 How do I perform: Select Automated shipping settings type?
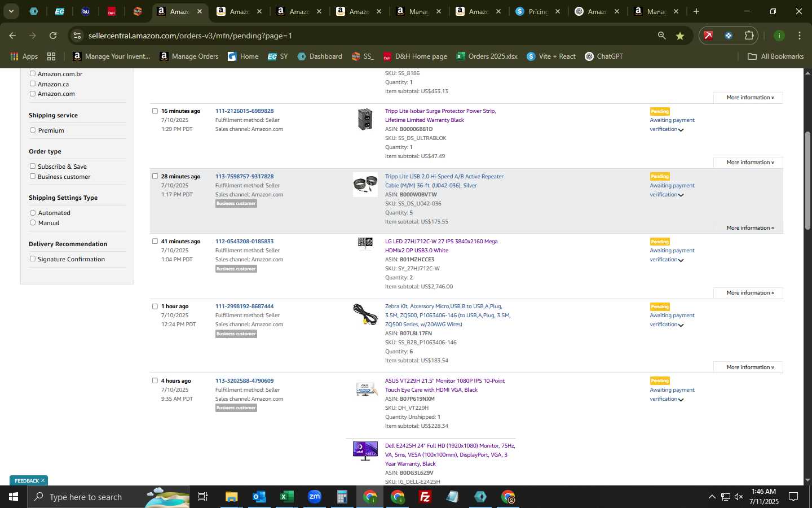point(33,213)
